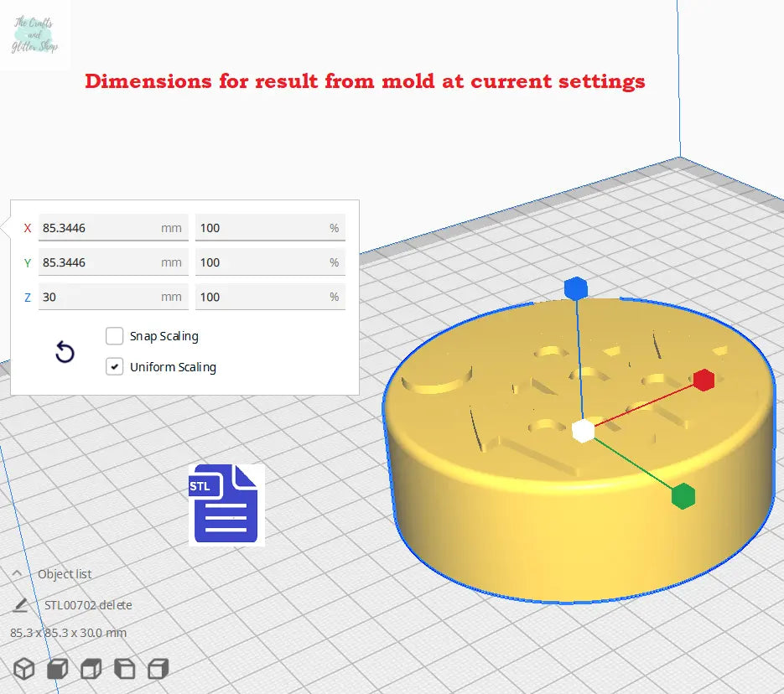Viewport: 784px width, 694px height.
Task: Select the top view cube icon
Action: pos(91,669)
